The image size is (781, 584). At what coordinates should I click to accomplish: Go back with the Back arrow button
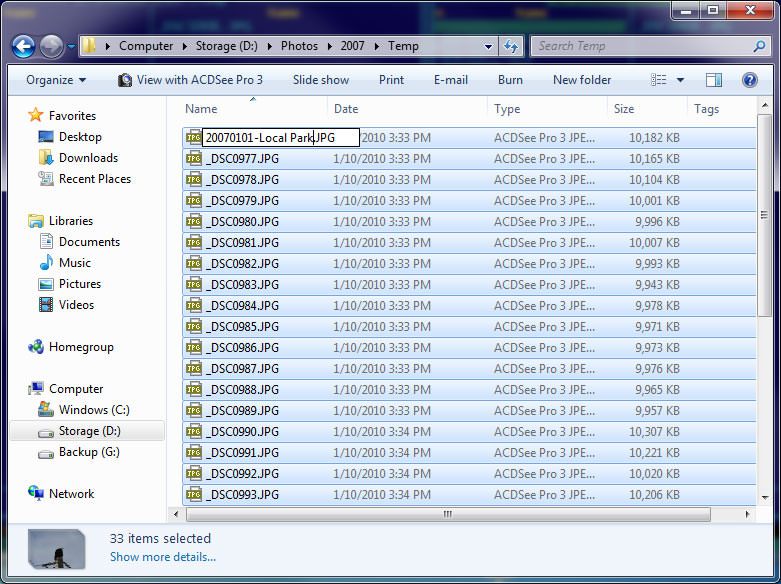(x=23, y=47)
